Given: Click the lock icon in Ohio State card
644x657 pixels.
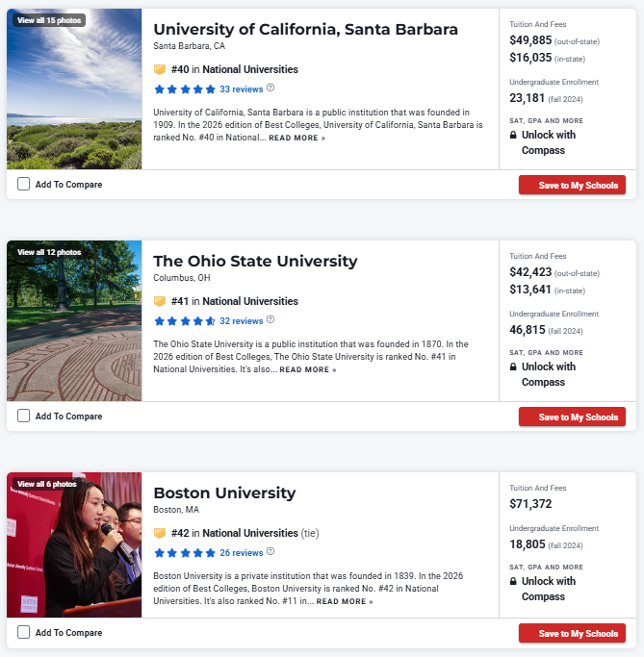Looking at the screenshot, I should (513, 366).
